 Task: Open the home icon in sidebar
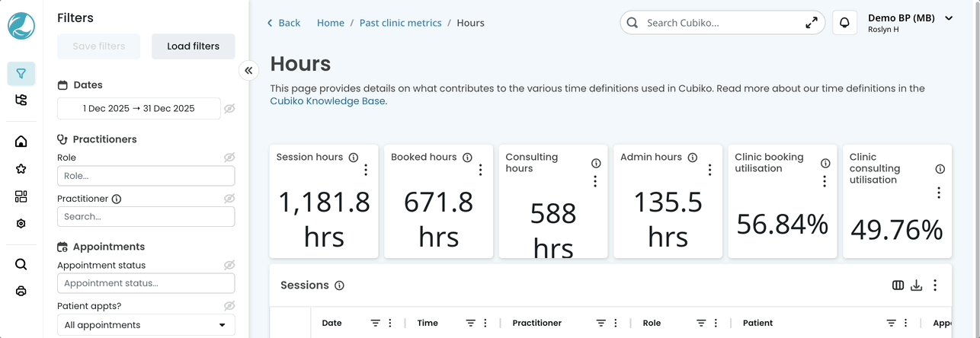tap(21, 142)
